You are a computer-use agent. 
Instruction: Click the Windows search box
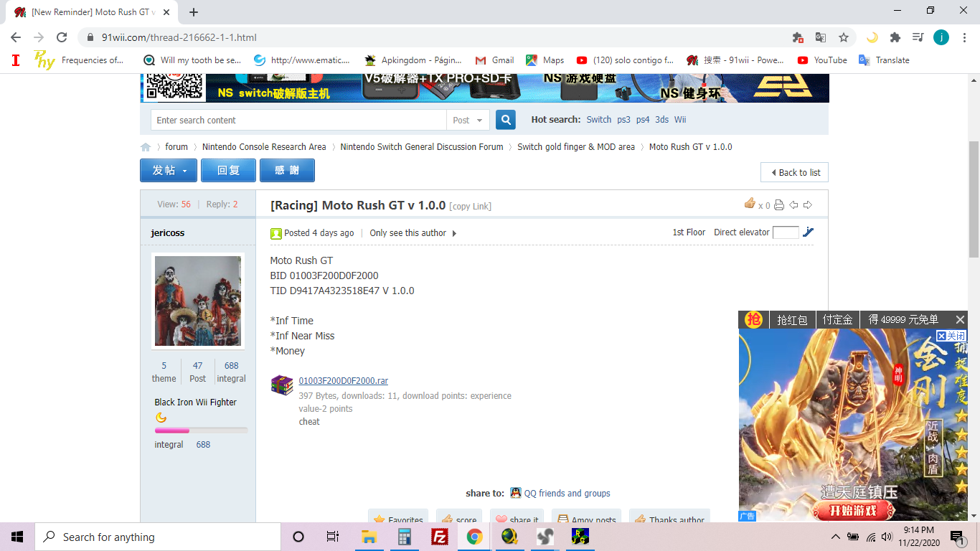157,537
